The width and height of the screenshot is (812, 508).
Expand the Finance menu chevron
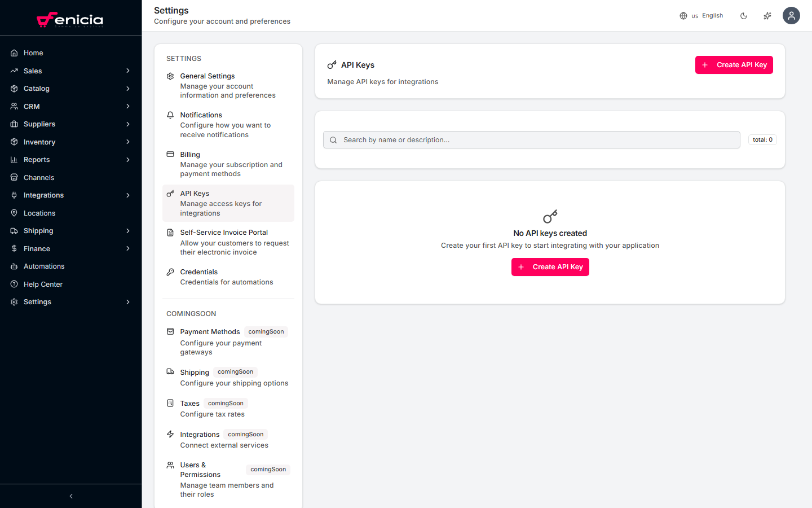click(127, 248)
